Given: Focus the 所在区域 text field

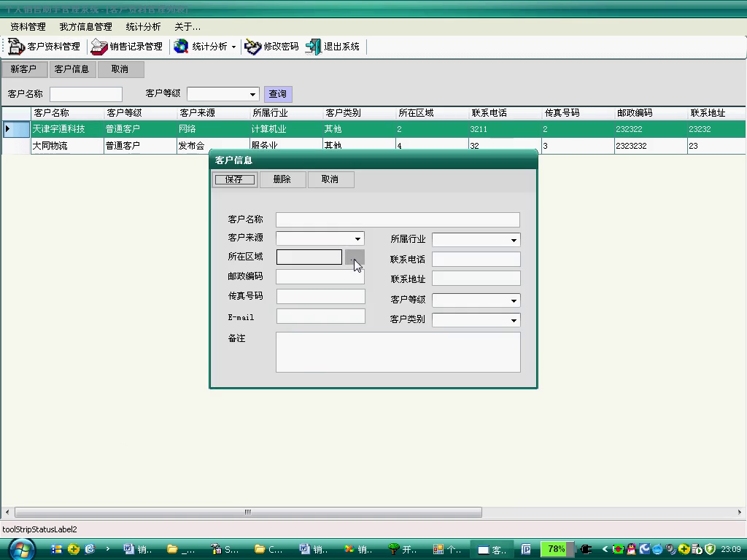Looking at the screenshot, I should click(x=309, y=257).
